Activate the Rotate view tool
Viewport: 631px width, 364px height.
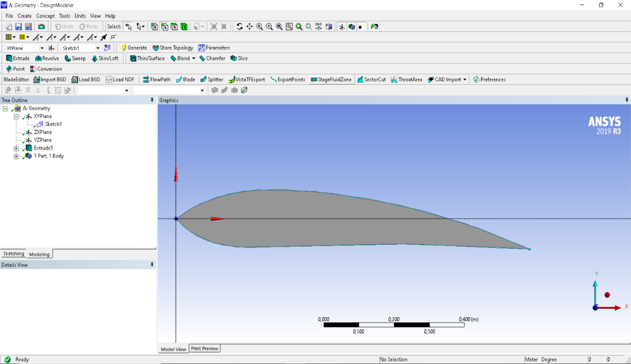coord(240,27)
